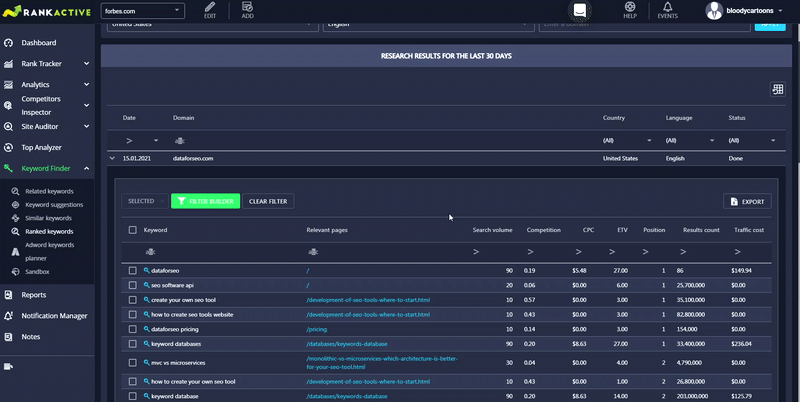Screen dimensions: 800x402
Task: Expand the Analytics menu chevron
Action: 86,85
